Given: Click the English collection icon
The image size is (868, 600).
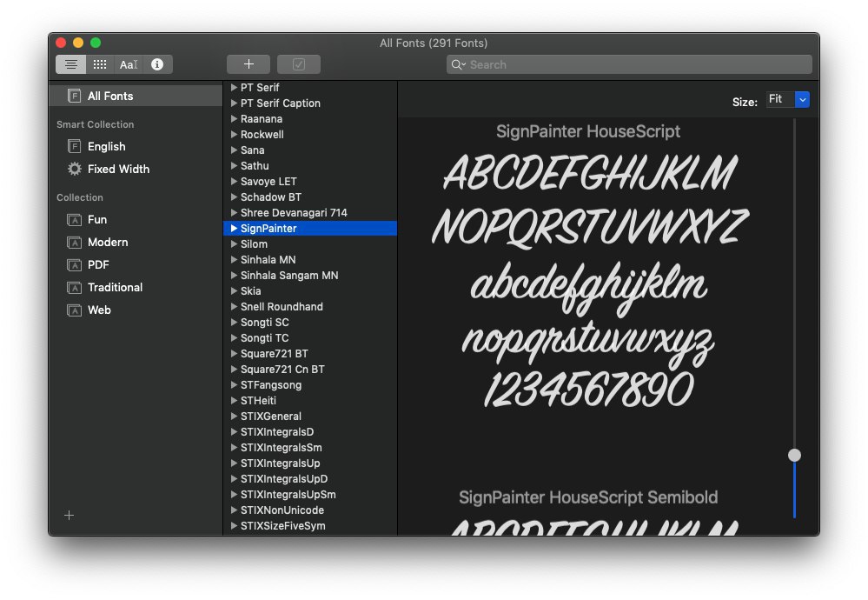Looking at the screenshot, I should click(x=74, y=146).
